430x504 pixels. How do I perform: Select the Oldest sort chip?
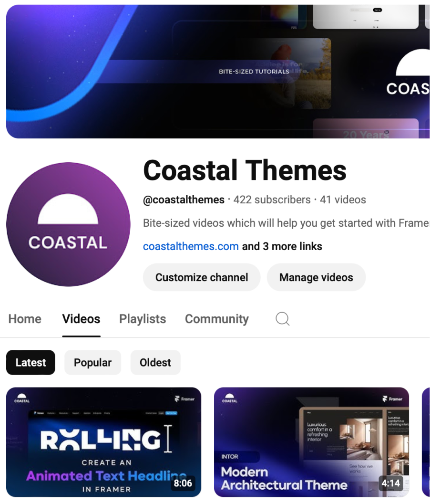point(155,362)
